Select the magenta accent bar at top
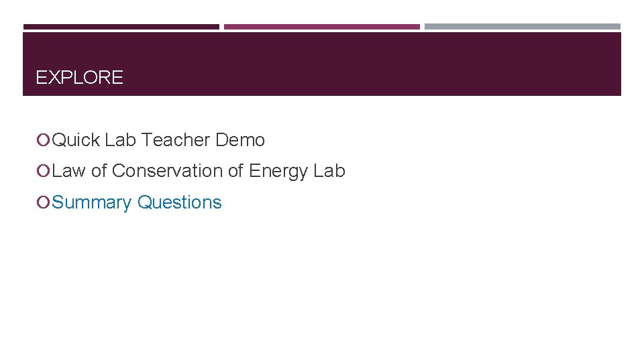This screenshot has width=644, height=362. click(x=321, y=27)
